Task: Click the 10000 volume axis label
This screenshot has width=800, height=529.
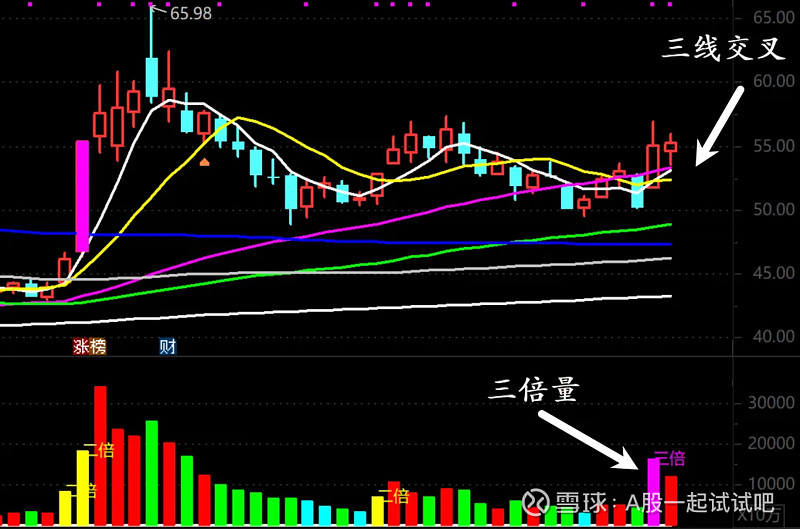Action: click(x=771, y=484)
